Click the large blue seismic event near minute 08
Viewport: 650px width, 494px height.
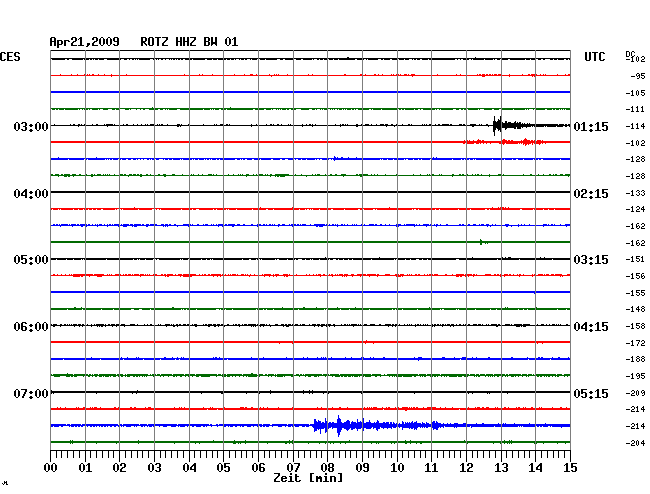[x=377, y=426]
